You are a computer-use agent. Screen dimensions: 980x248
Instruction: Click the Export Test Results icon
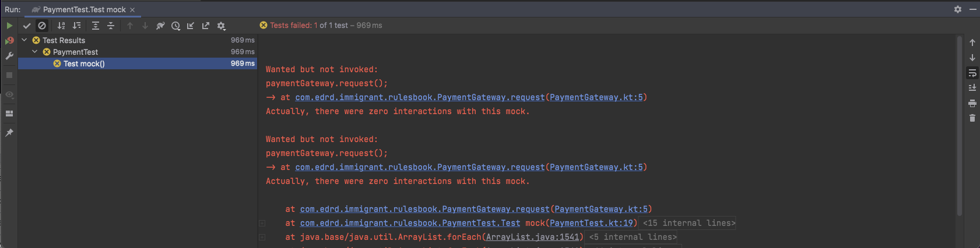pyautogui.click(x=206, y=26)
